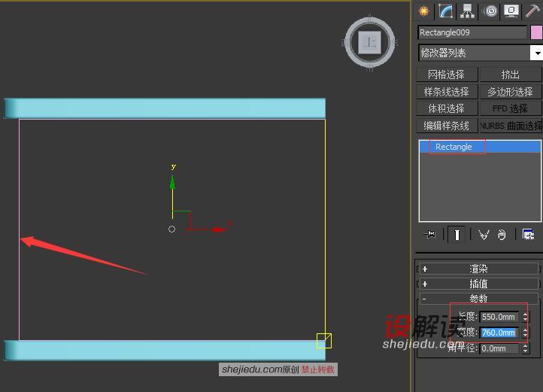
Task: Click the 编辑样条线 button
Action: [x=447, y=126]
